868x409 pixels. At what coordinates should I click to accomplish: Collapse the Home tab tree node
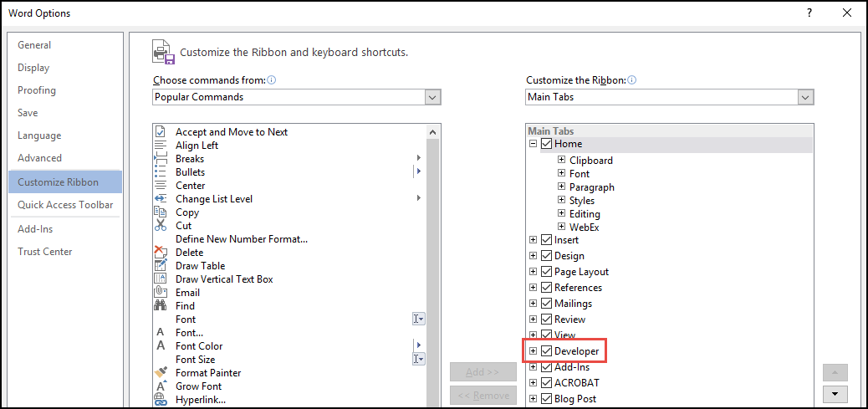pos(534,144)
